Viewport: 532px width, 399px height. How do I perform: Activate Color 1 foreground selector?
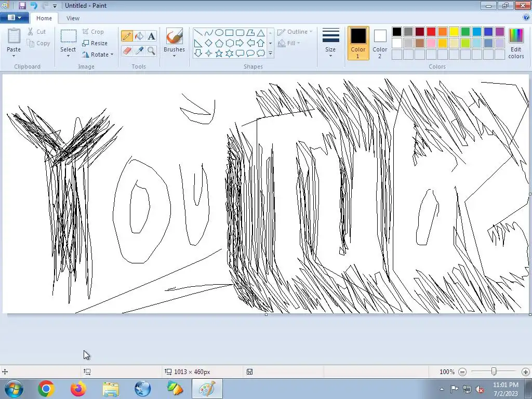[x=358, y=43]
